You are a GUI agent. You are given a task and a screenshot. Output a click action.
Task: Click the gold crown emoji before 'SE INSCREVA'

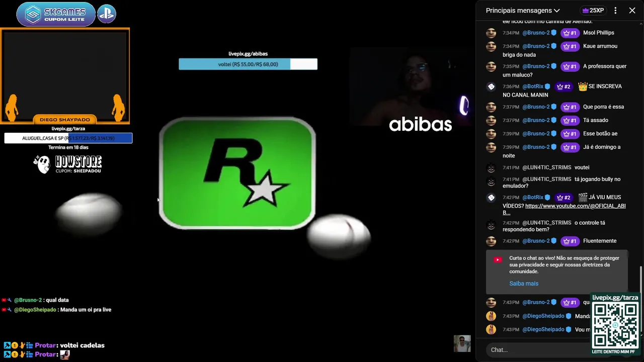tap(583, 86)
